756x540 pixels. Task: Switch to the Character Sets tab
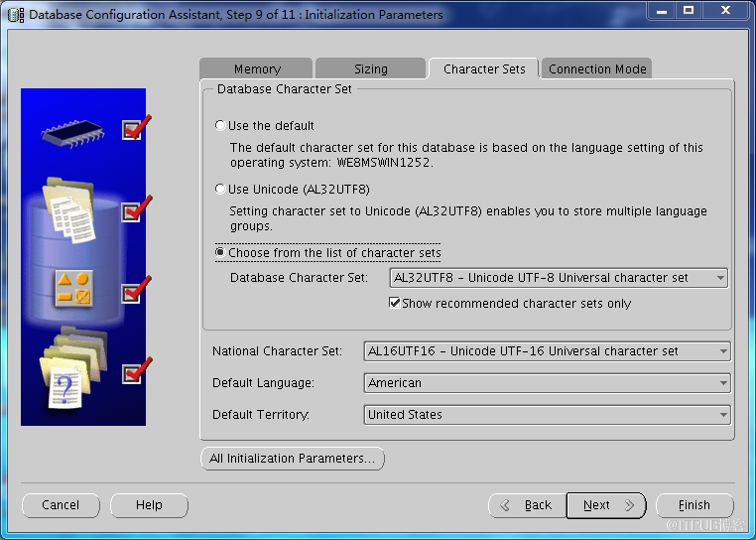[483, 69]
